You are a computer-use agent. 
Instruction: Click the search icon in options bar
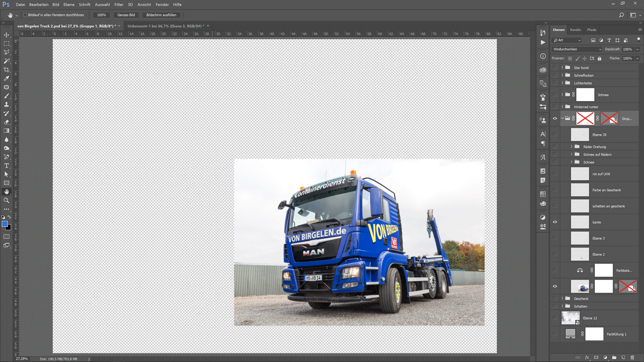click(x=621, y=15)
